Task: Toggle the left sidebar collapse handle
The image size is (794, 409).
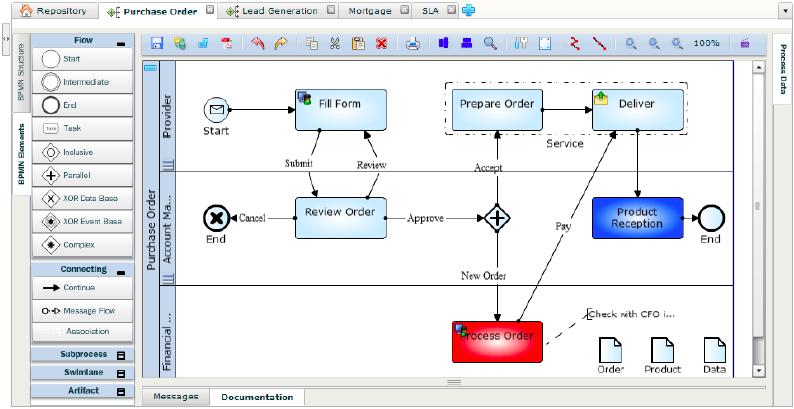Action: point(5,39)
